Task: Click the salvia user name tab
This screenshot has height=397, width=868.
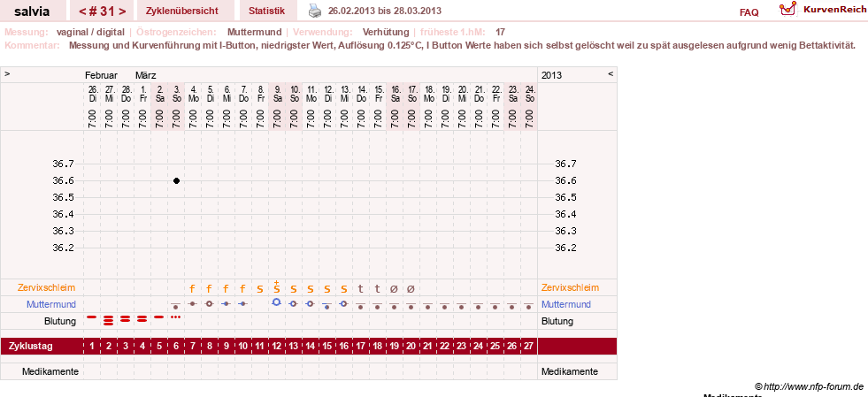Action: 32,11
